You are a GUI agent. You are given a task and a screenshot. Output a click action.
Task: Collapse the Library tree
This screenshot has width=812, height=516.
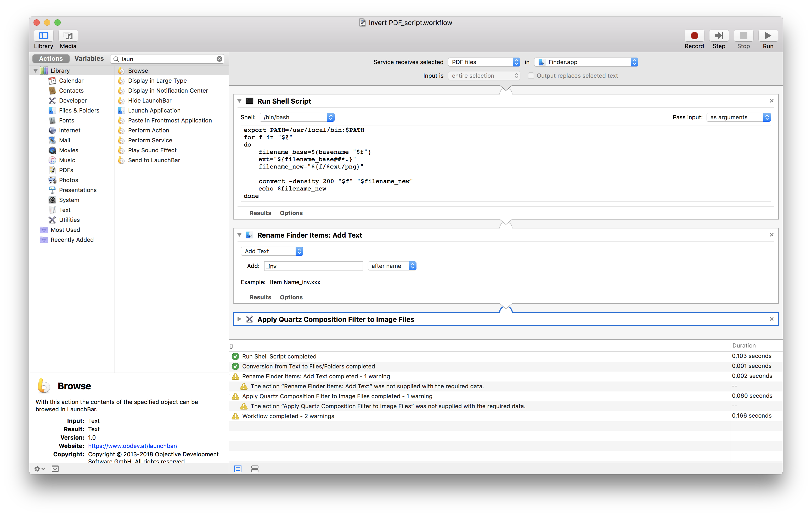pyautogui.click(x=35, y=70)
